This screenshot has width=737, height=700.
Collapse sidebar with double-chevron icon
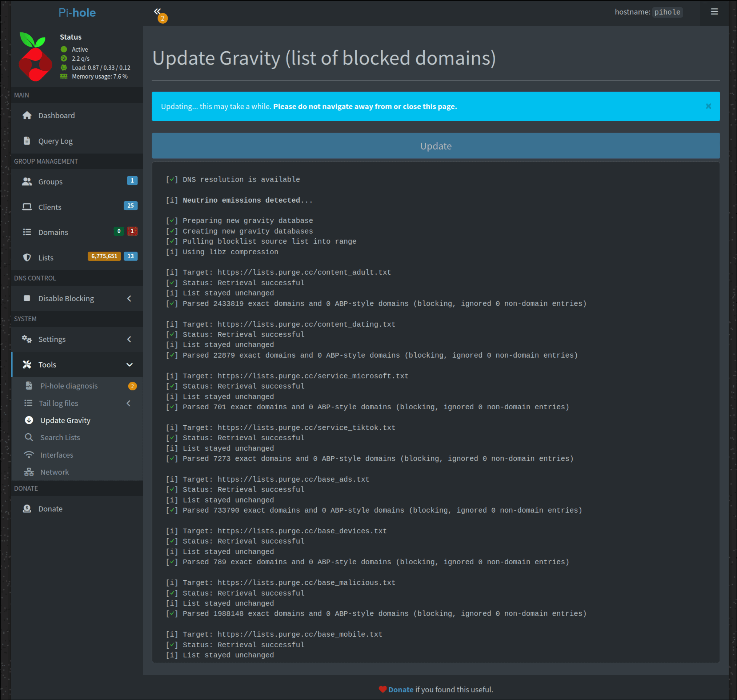[x=157, y=12]
